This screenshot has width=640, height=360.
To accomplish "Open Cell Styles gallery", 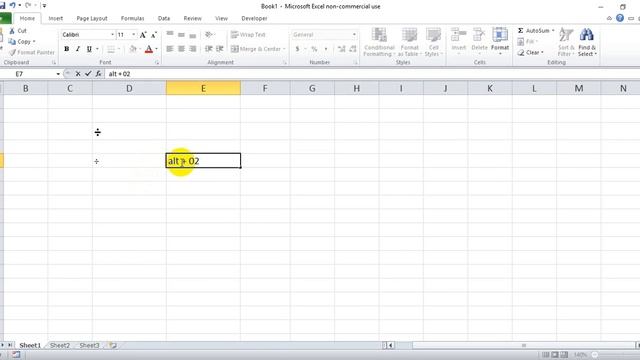I will tap(433, 42).
